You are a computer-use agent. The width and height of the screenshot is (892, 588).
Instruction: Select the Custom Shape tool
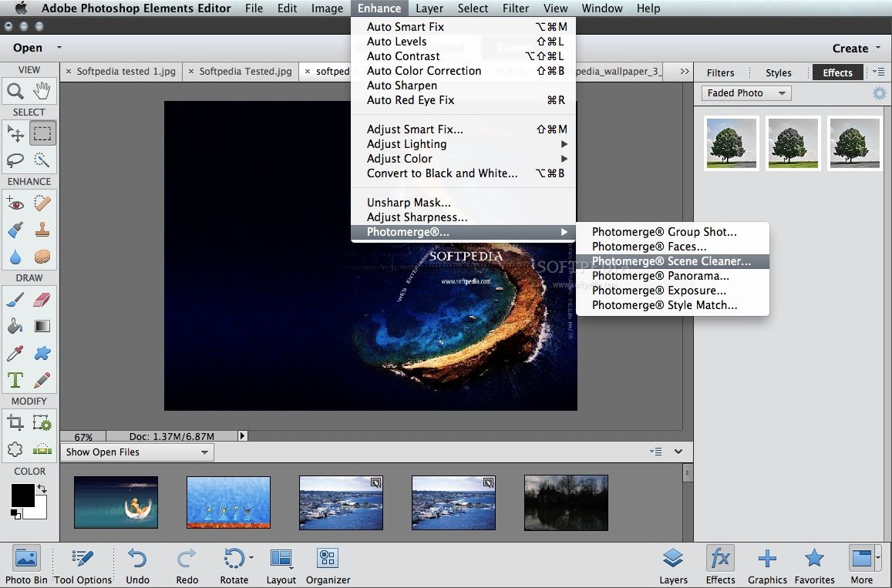pos(42,353)
